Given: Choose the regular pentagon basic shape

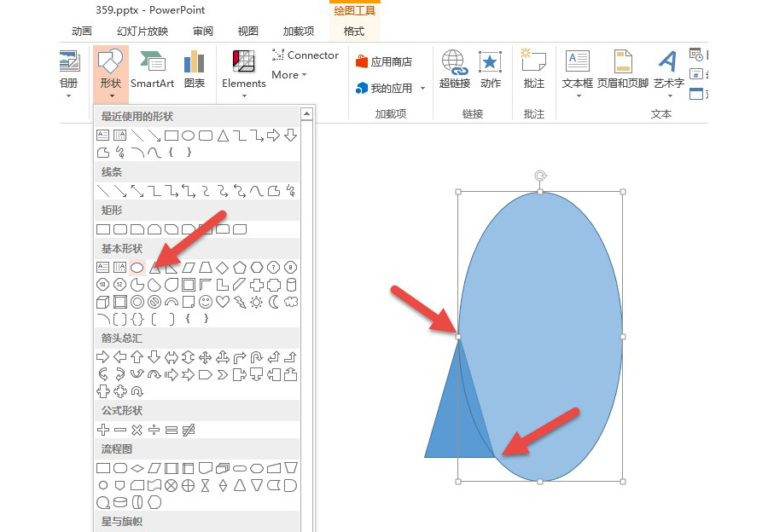Looking at the screenshot, I should [x=240, y=268].
